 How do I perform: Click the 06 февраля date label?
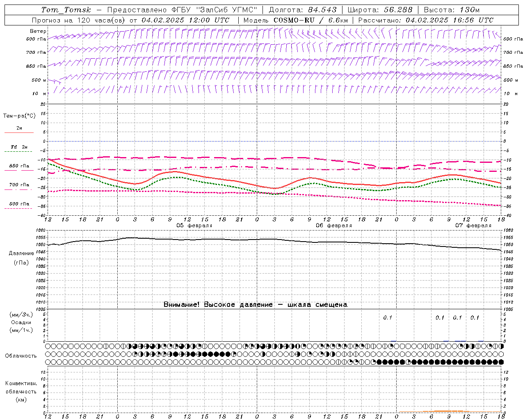pyautogui.click(x=334, y=226)
